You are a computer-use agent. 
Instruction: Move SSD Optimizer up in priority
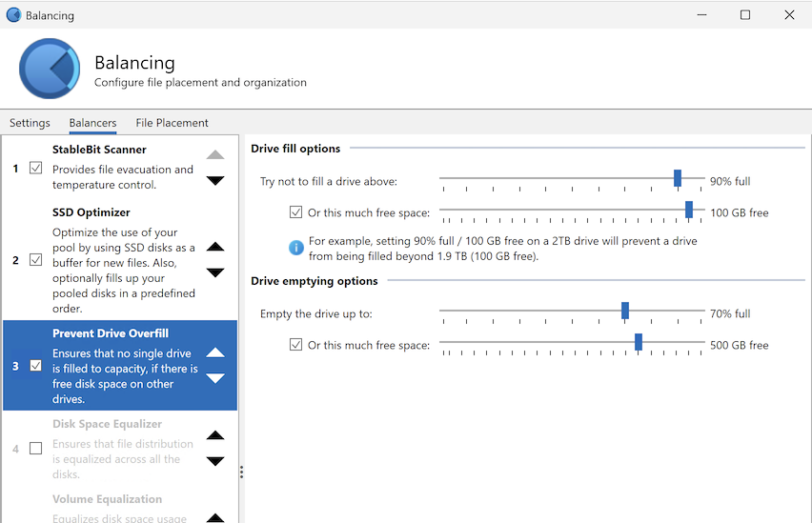[x=215, y=247]
